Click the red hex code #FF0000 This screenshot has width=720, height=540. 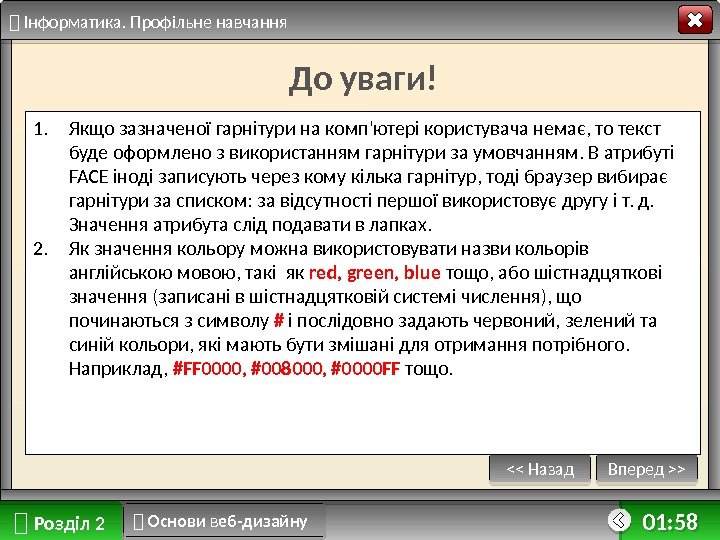click(x=207, y=368)
